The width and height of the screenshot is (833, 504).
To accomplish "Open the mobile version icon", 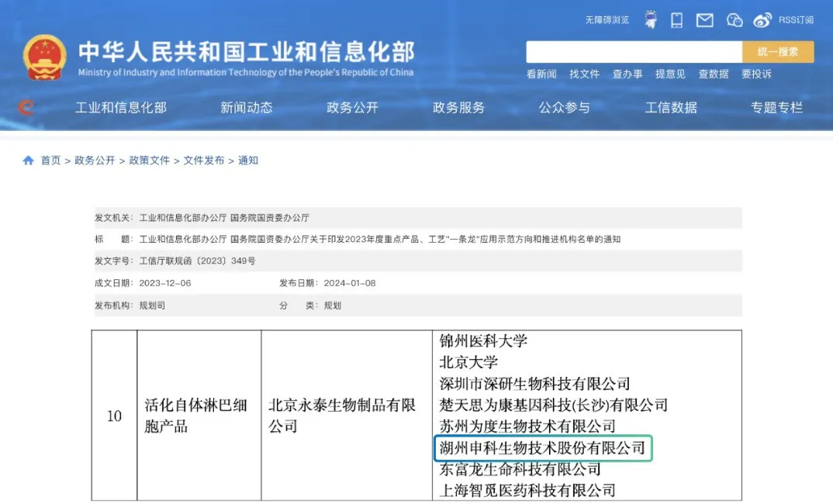I will coord(676,20).
